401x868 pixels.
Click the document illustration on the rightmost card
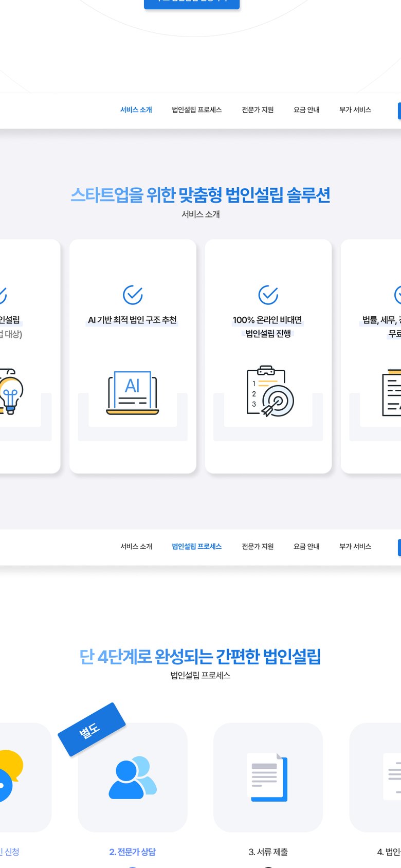point(392,392)
